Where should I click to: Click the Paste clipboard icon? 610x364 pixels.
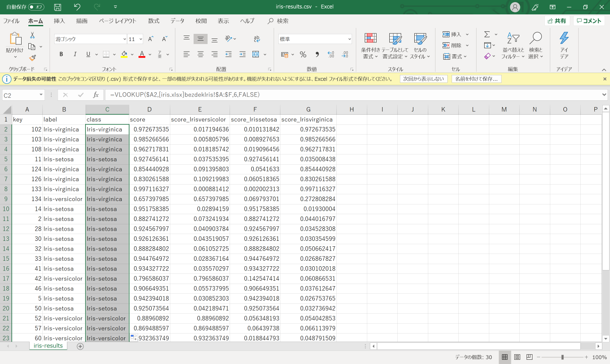(x=15, y=39)
